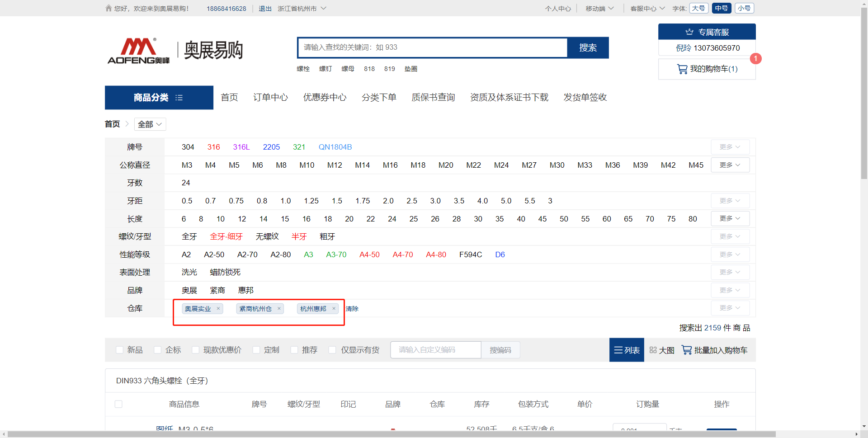Click 批量加入购物车 cart icon
This screenshot has height=438, width=868.
[x=686, y=350]
